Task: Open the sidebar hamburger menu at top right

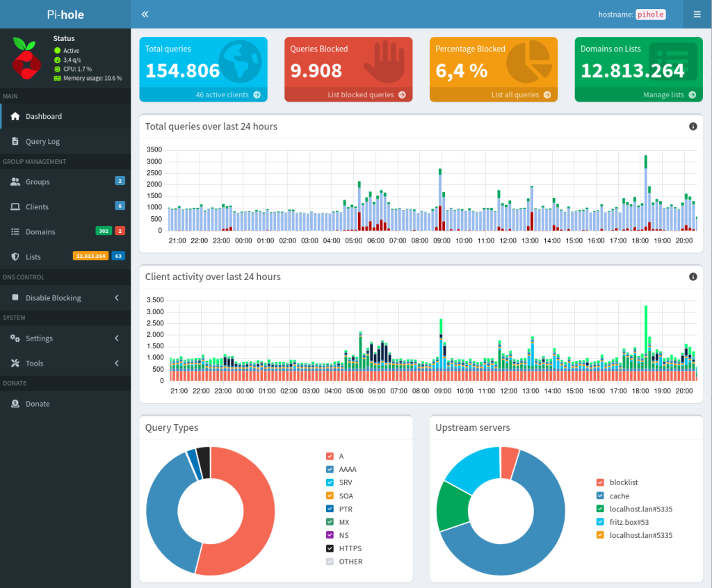Action: [x=697, y=14]
